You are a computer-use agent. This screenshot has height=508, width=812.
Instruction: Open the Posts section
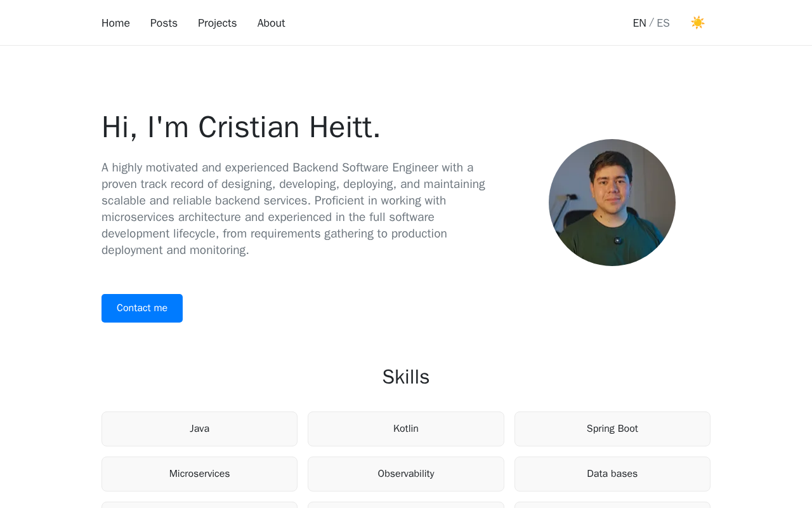pos(164,23)
